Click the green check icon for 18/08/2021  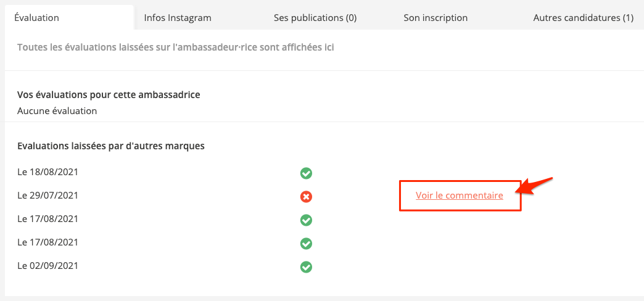[x=306, y=173]
